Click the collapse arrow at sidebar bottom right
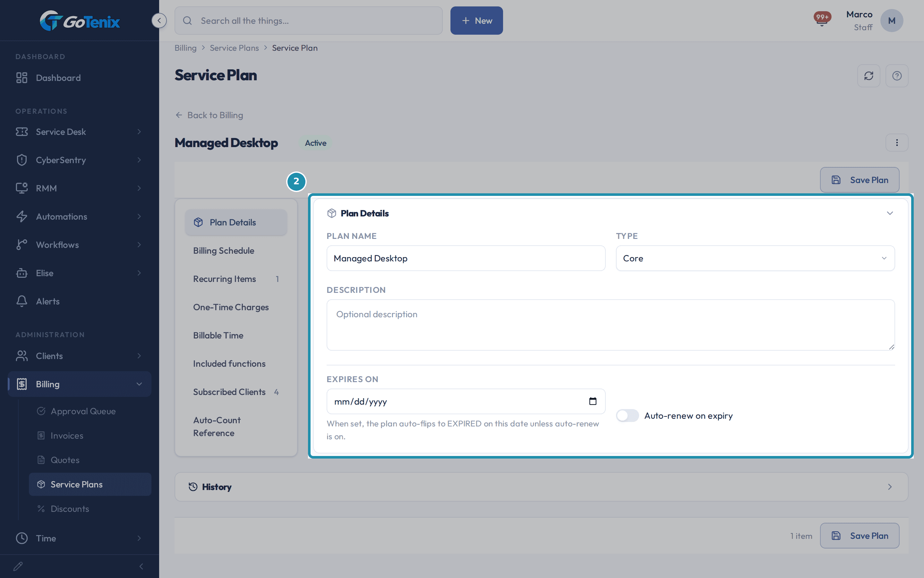The height and width of the screenshot is (578, 924). (141, 566)
